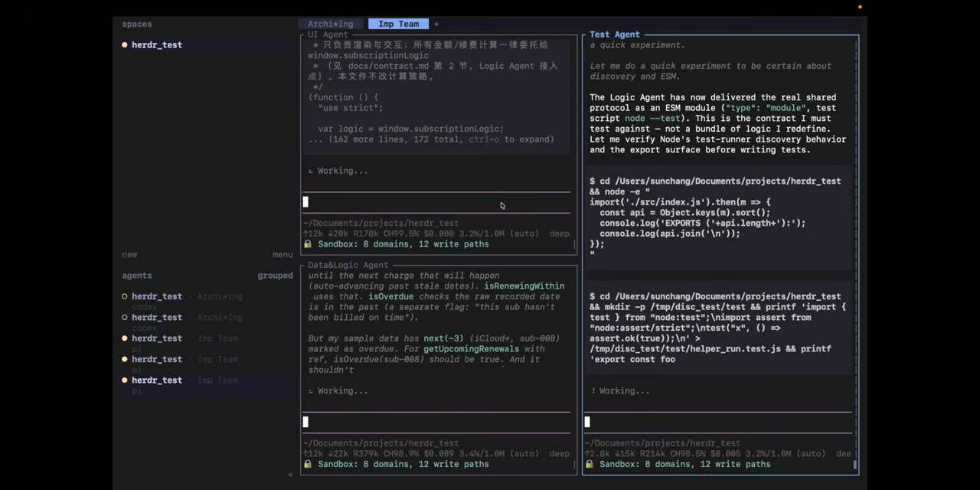980x490 pixels.
Task: Click 'deep' mode label in UI Agent status
Action: (559, 234)
